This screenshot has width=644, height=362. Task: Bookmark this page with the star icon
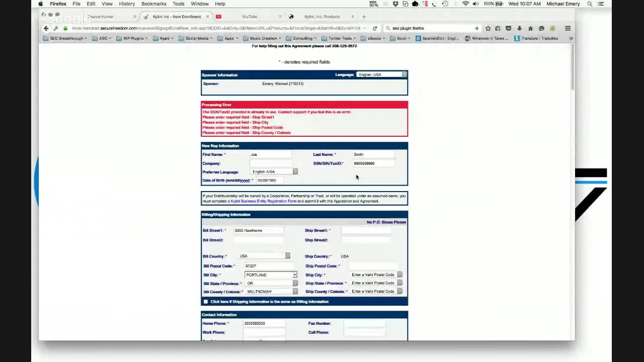point(488,28)
